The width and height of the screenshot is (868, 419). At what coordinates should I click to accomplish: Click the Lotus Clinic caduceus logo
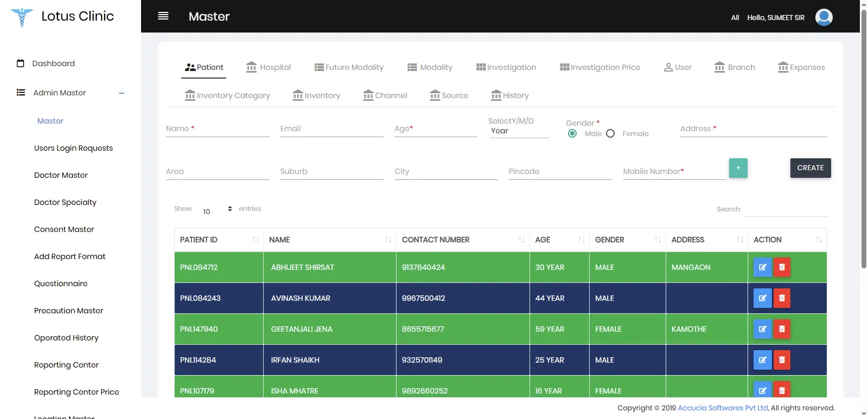(22, 17)
